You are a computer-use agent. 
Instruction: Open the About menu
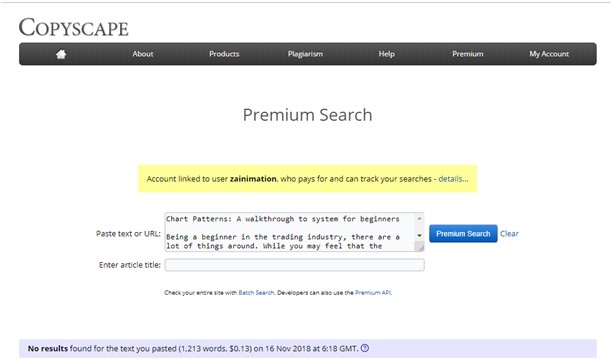143,54
